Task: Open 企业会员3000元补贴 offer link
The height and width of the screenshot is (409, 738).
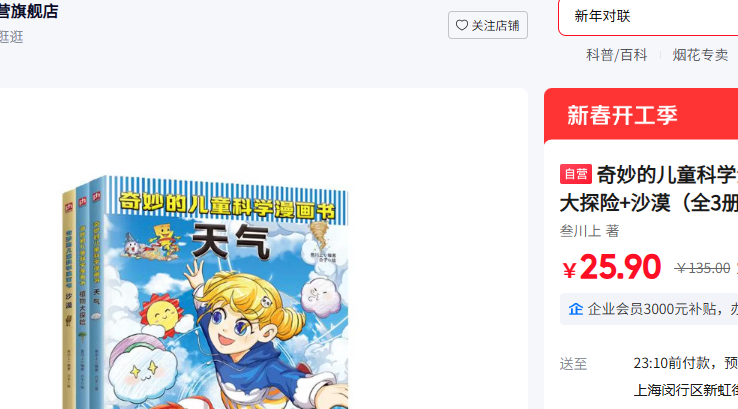Action: [652, 309]
